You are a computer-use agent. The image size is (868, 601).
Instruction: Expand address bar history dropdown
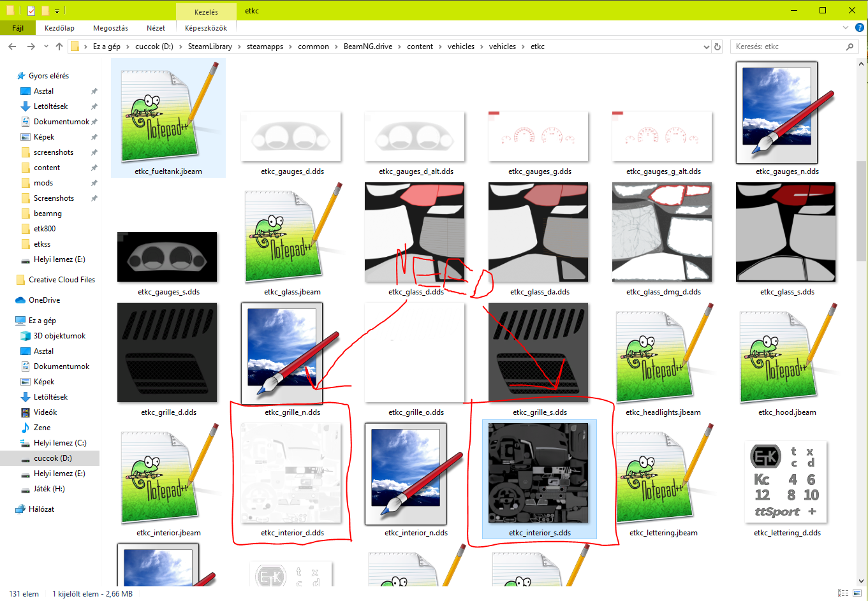pyautogui.click(x=706, y=47)
